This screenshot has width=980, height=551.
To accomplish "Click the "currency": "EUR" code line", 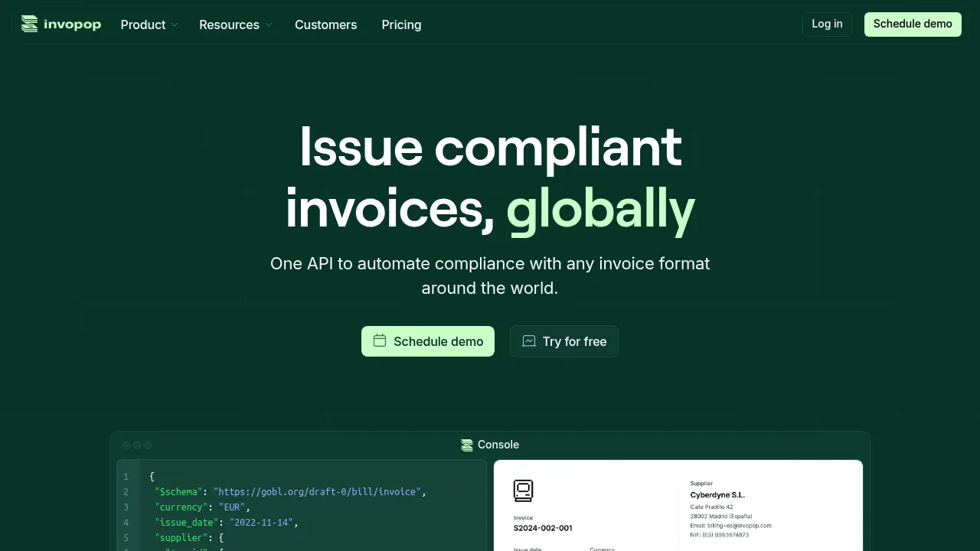I will click(203, 507).
